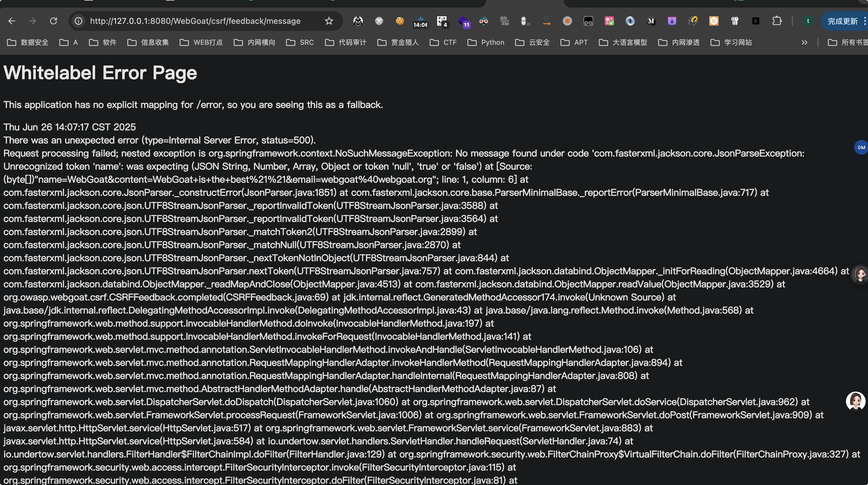Click the lower white-circle girl avatar widget
The height and width of the screenshot is (485, 868).
coord(856,401)
